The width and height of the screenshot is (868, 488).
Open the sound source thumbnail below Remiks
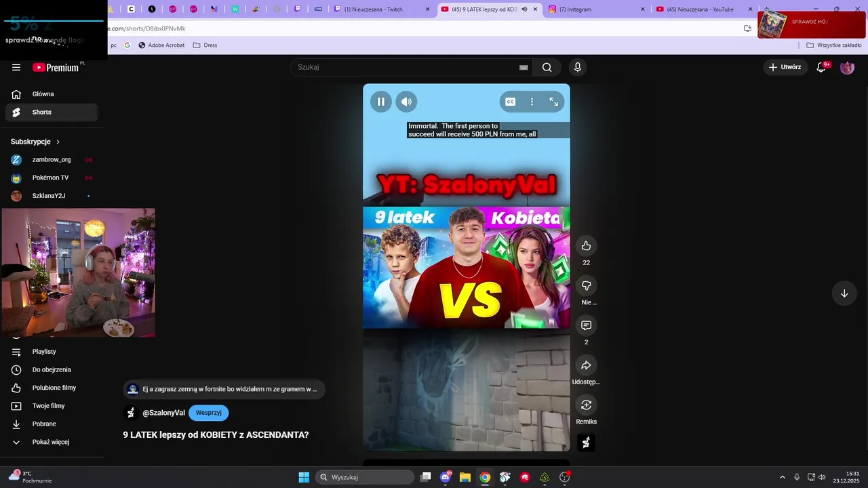(587, 443)
